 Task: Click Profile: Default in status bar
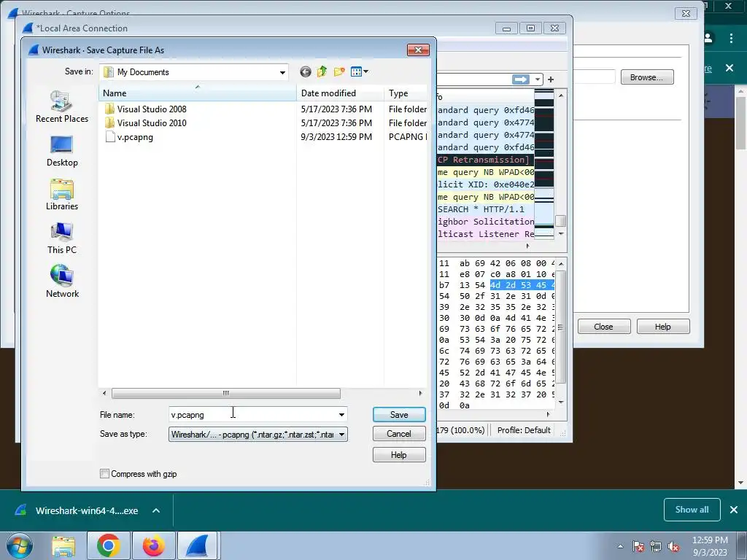pos(524,430)
